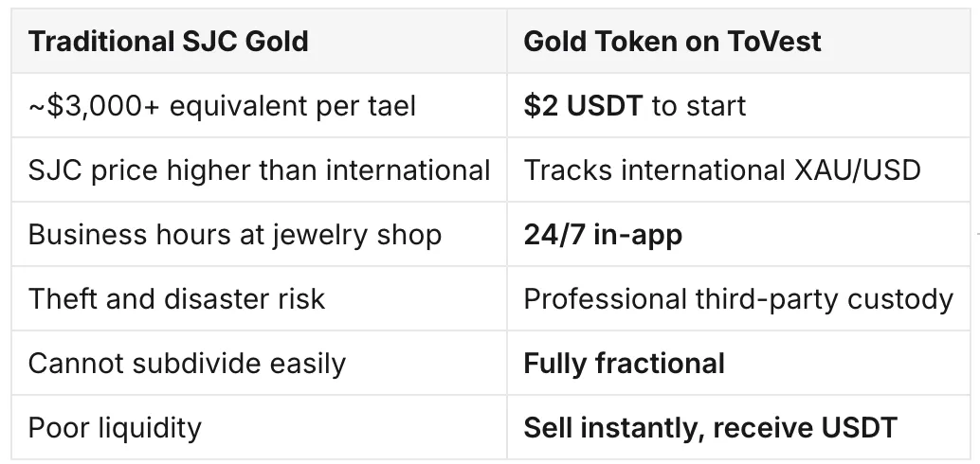Select the '$2 USDT to start' cell
980x464 pixels.
click(x=738, y=105)
